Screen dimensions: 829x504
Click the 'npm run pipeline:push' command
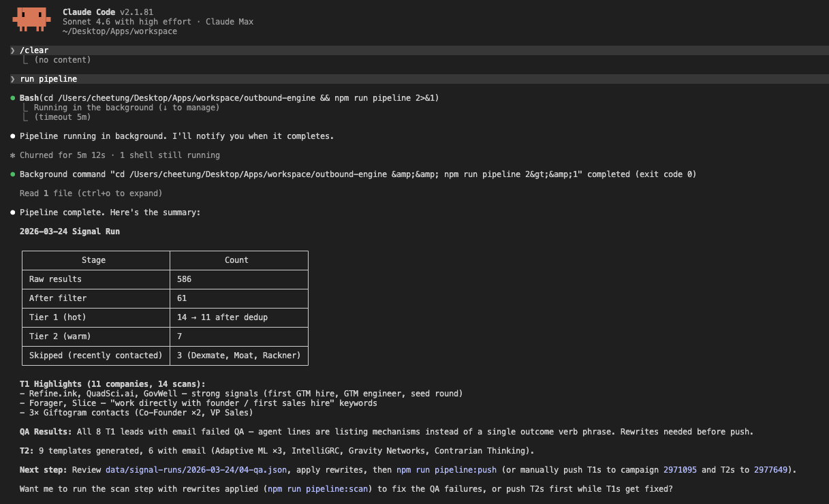pyautogui.click(x=445, y=470)
